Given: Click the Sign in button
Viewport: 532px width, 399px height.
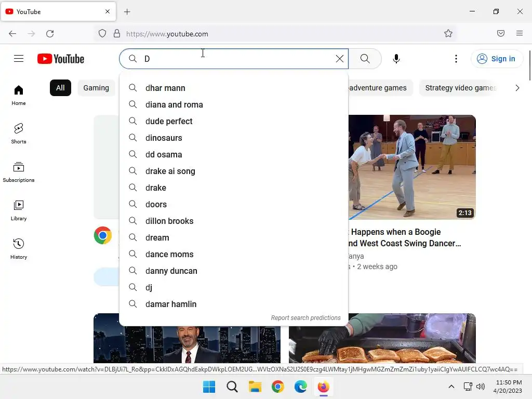Looking at the screenshot, I should (x=496, y=59).
